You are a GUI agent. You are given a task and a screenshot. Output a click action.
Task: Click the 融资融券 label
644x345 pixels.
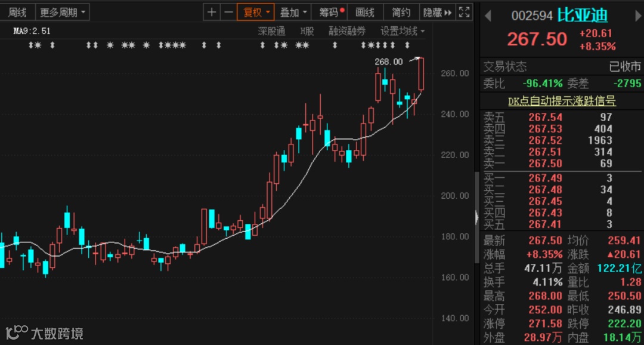[x=347, y=31]
